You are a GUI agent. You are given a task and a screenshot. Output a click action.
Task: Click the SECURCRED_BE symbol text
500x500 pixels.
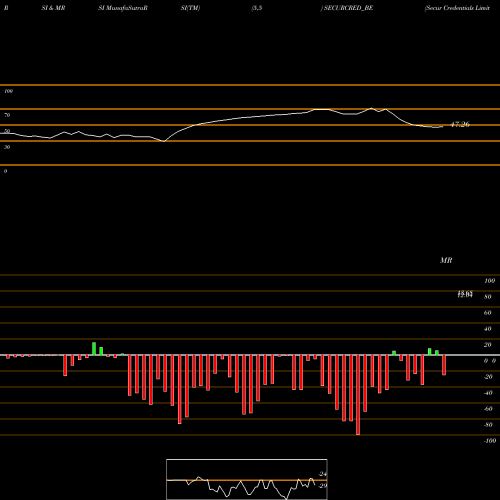click(x=347, y=8)
